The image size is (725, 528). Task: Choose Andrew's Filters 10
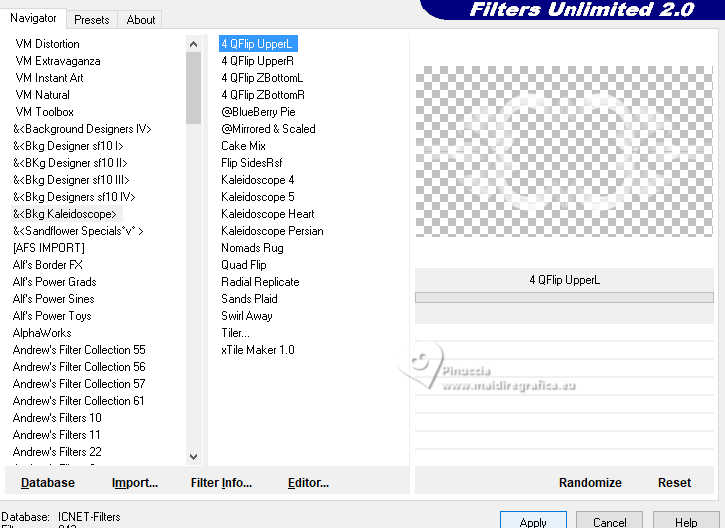pyautogui.click(x=57, y=418)
